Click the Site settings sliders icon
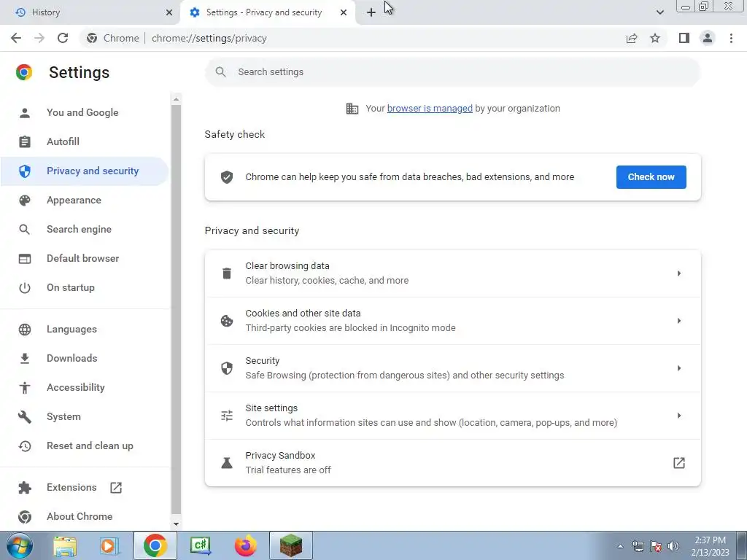 [227, 416]
